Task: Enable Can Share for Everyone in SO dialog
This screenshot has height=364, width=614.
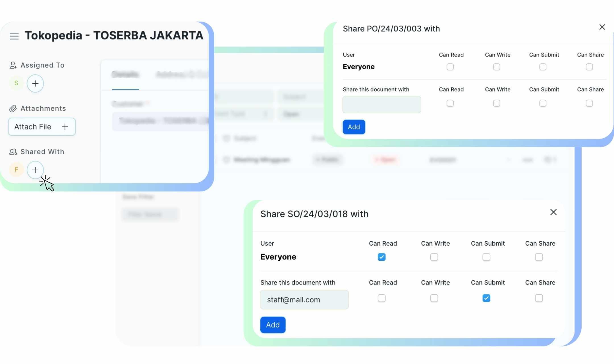Action: [539, 257]
